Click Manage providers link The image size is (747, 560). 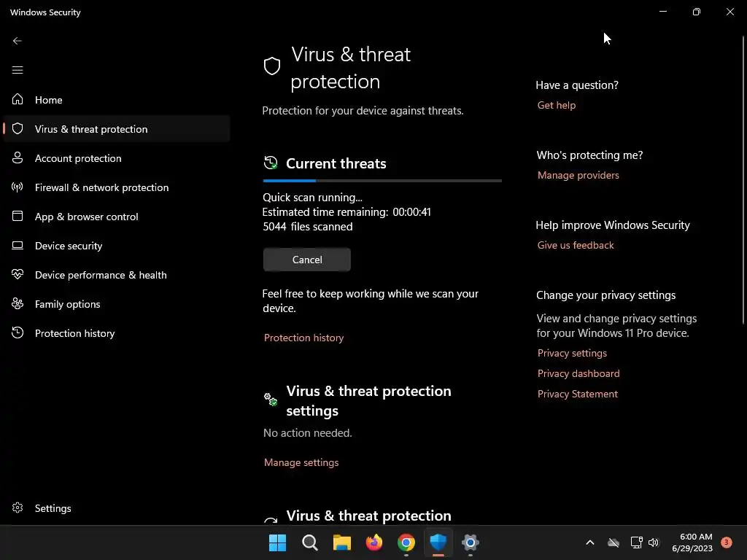click(x=578, y=175)
